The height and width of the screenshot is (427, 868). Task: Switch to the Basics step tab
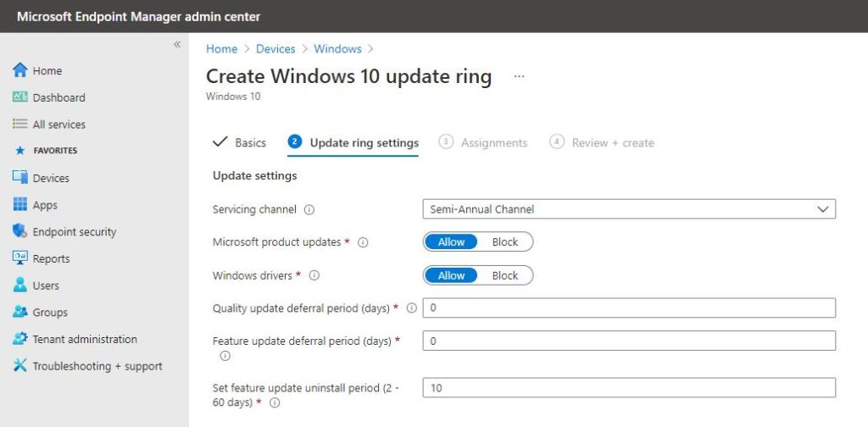click(x=239, y=142)
